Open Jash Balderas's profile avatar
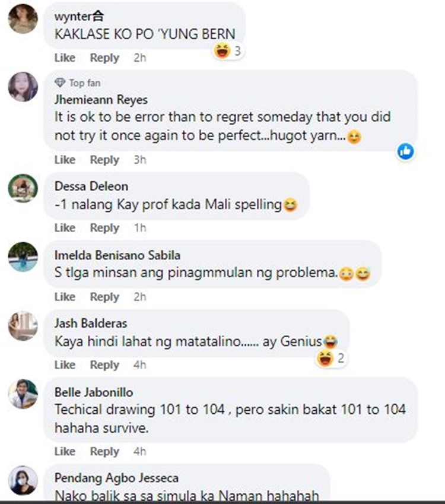Image resolution: width=445 pixels, height=504 pixels. [x=23, y=325]
